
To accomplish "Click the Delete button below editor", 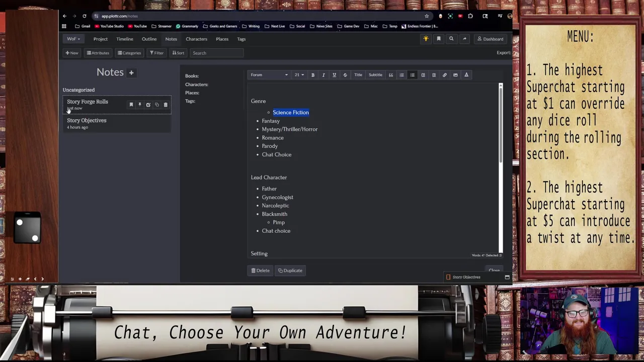I will (261, 270).
